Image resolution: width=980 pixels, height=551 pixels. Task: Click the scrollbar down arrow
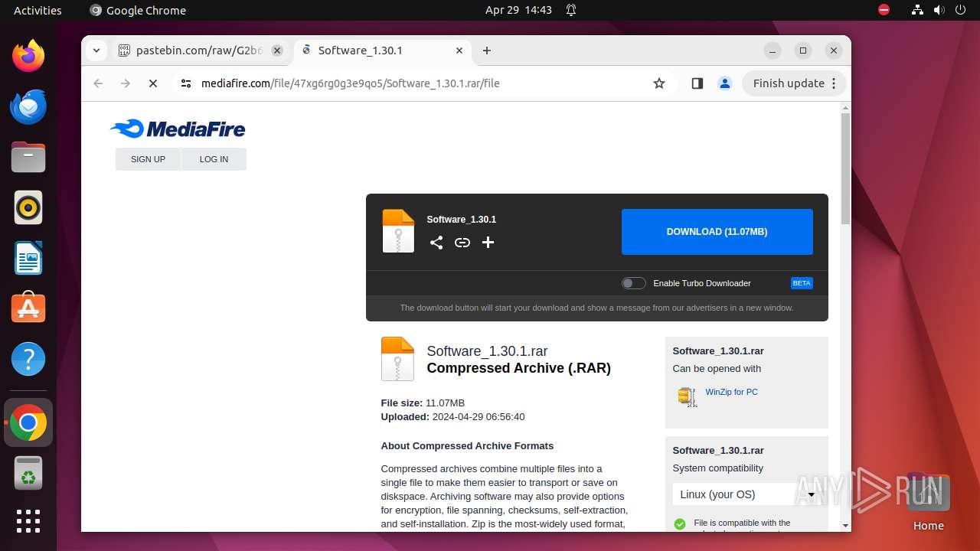[845, 526]
